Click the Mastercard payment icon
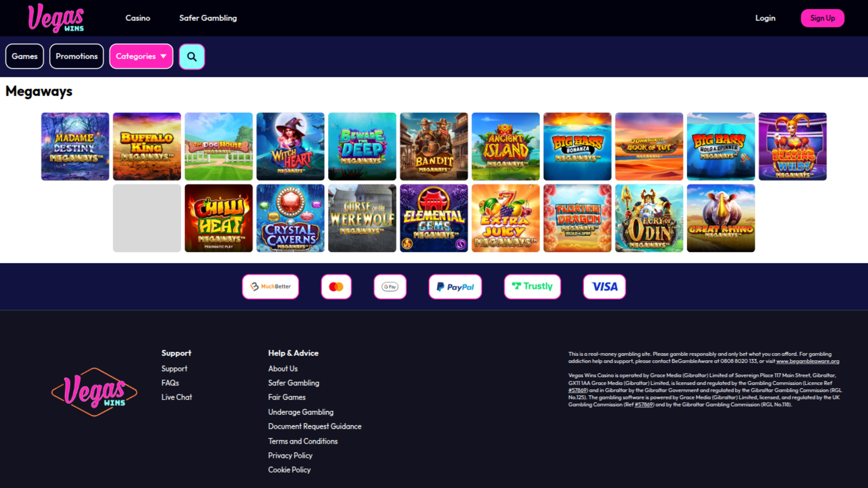This screenshot has width=868, height=488. [x=336, y=286]
